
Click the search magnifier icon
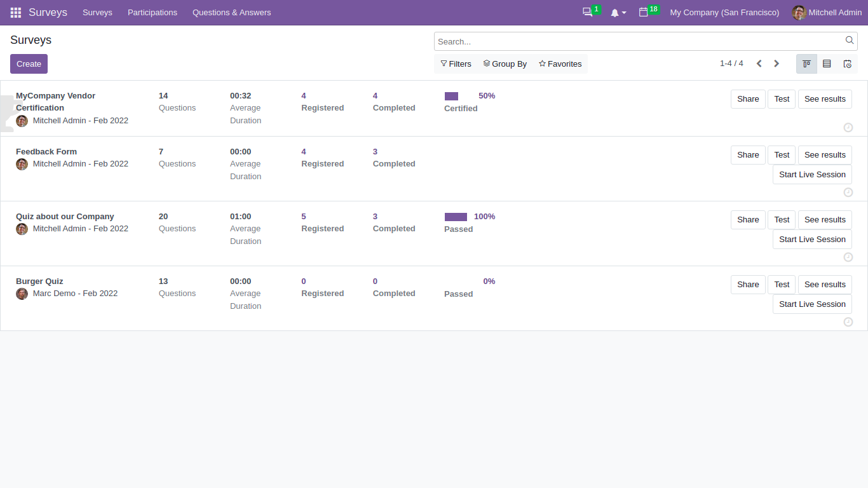[850, 41]
